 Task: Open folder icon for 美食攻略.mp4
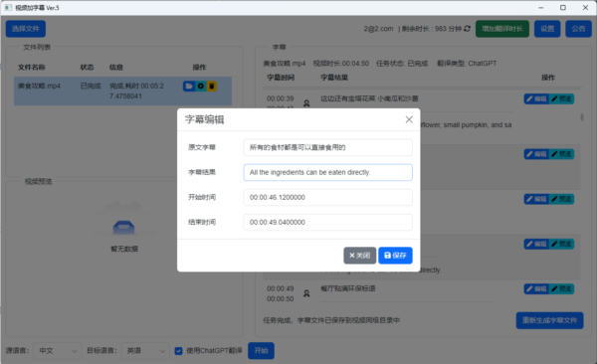[188, 87]
